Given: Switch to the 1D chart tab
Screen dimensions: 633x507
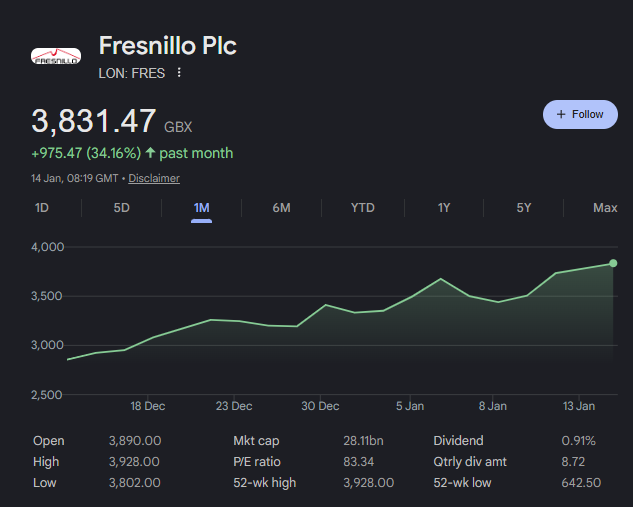Looking at the screenshot, I should [x=42, y=208].
